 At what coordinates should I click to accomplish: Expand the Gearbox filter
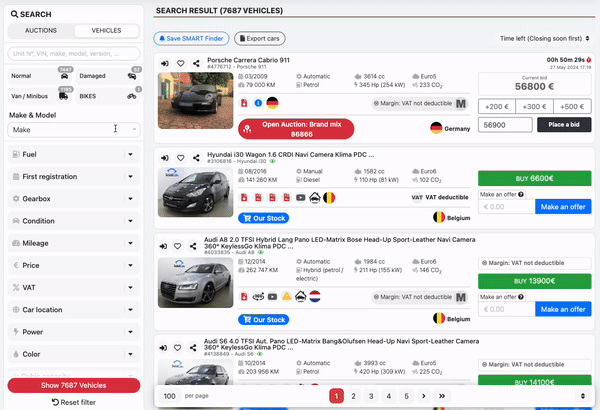tap(74, 199)
